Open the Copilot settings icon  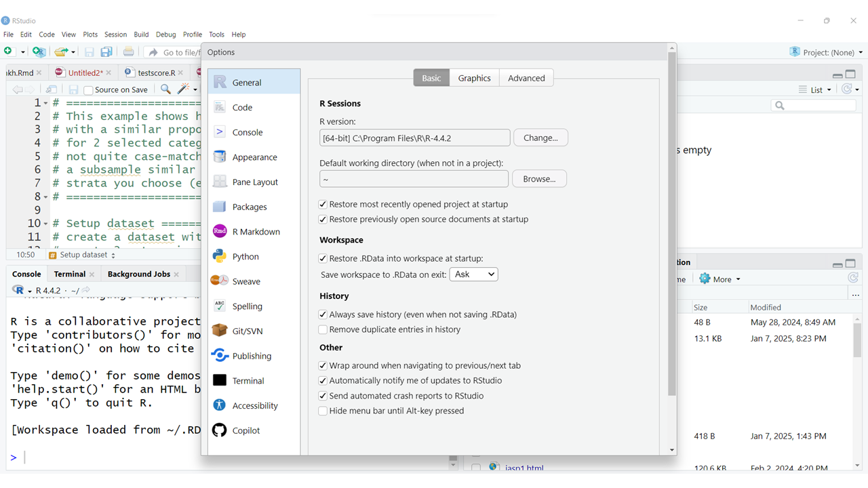click(x=220, y=430)
